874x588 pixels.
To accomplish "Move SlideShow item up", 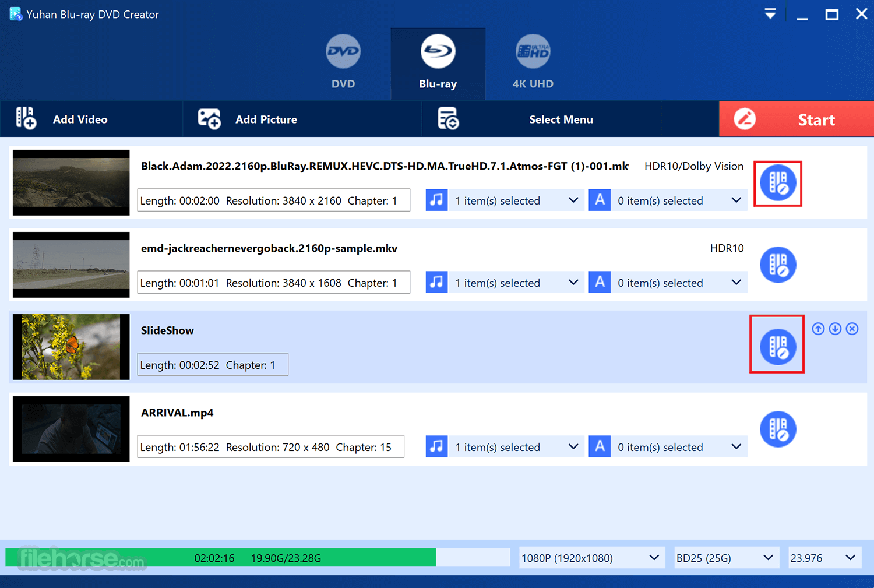I will [818, 329].
